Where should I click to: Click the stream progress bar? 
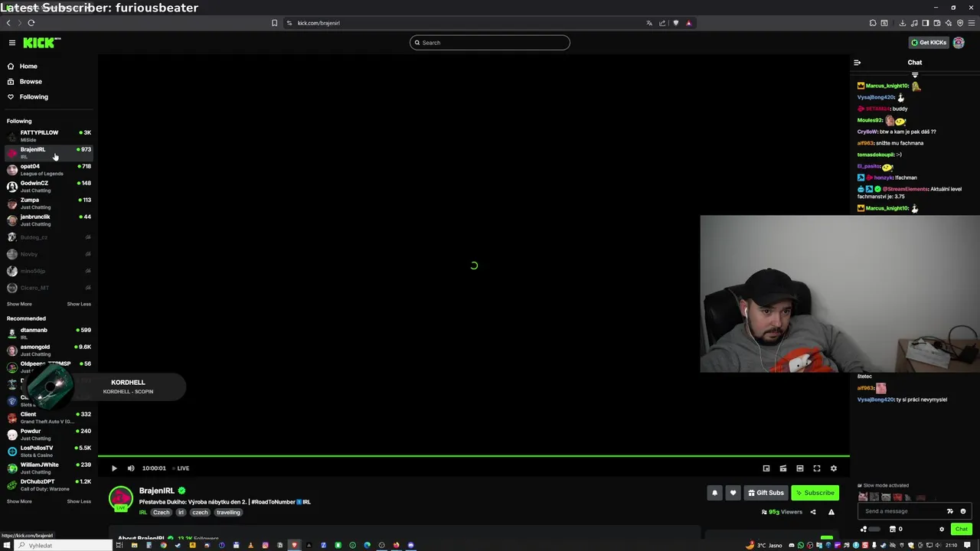click(473, 457)
